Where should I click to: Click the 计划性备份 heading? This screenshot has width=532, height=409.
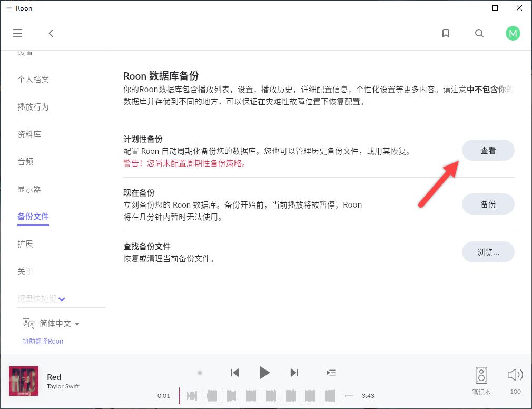(x=143, y=139)
